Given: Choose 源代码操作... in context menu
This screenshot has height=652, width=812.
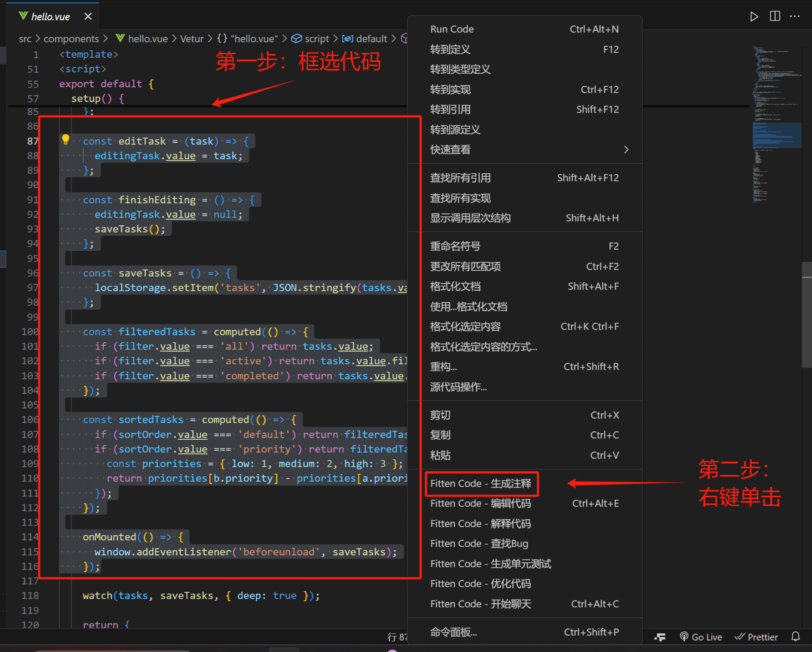Looking at the screenshot, I should click(525, 387).
